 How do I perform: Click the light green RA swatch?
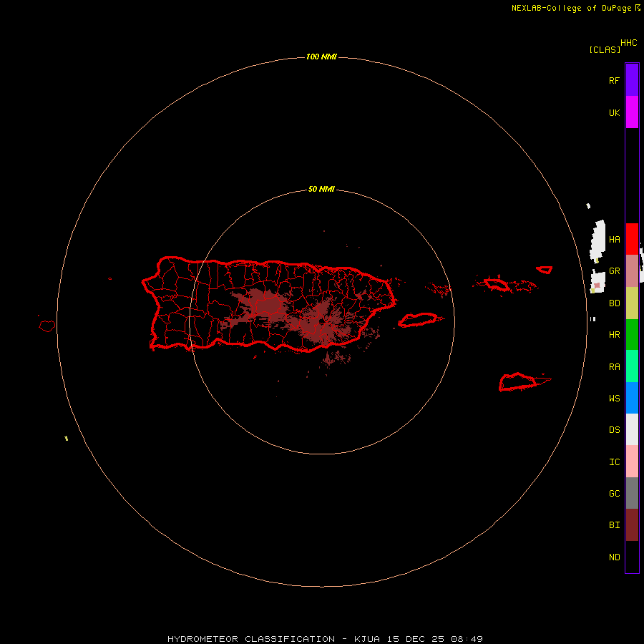[x=632, y=366]
